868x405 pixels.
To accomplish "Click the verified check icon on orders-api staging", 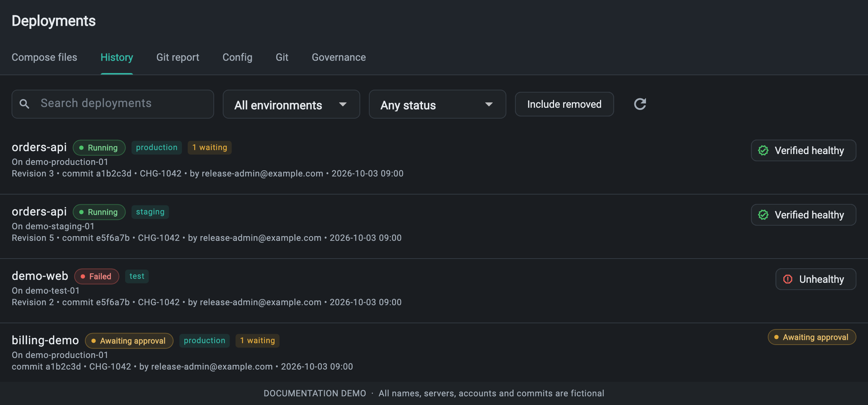I will 763,215.
